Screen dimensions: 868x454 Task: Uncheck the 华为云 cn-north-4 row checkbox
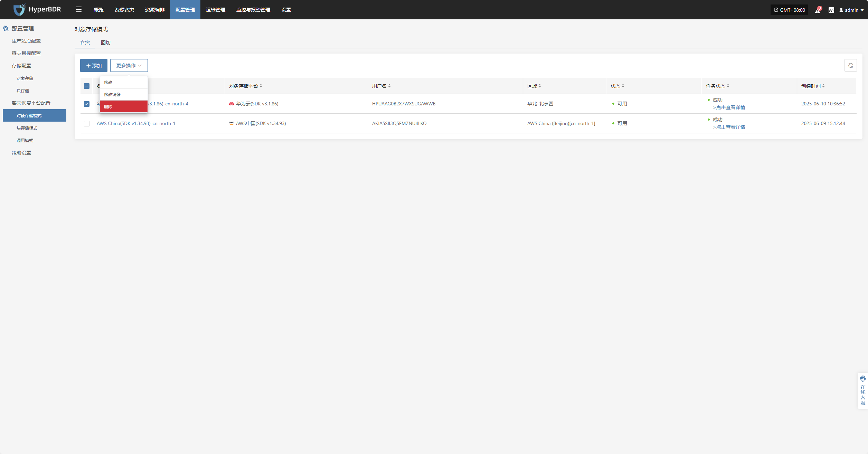(x=87, y=104)
